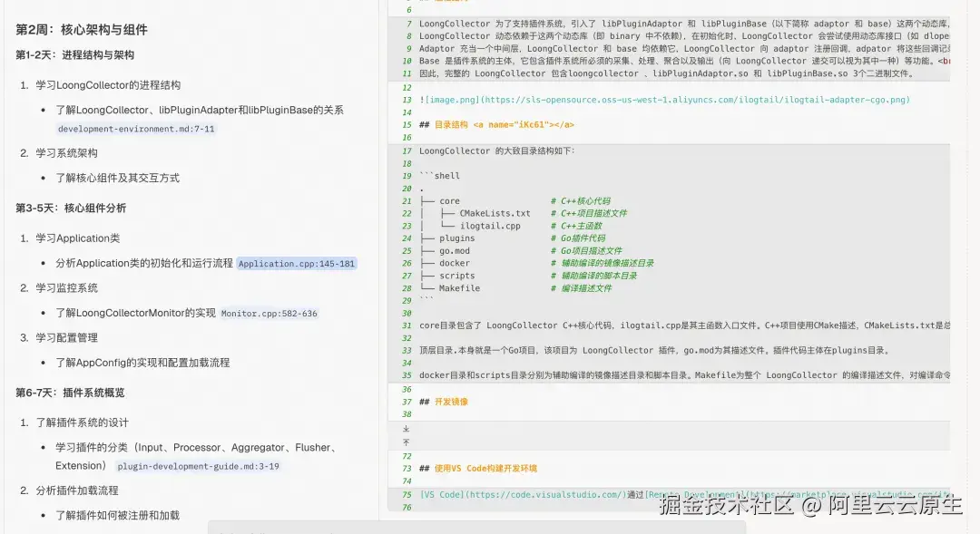
Task: Click CMakeLists.txt in the directory listing
Action: (495, 214)
